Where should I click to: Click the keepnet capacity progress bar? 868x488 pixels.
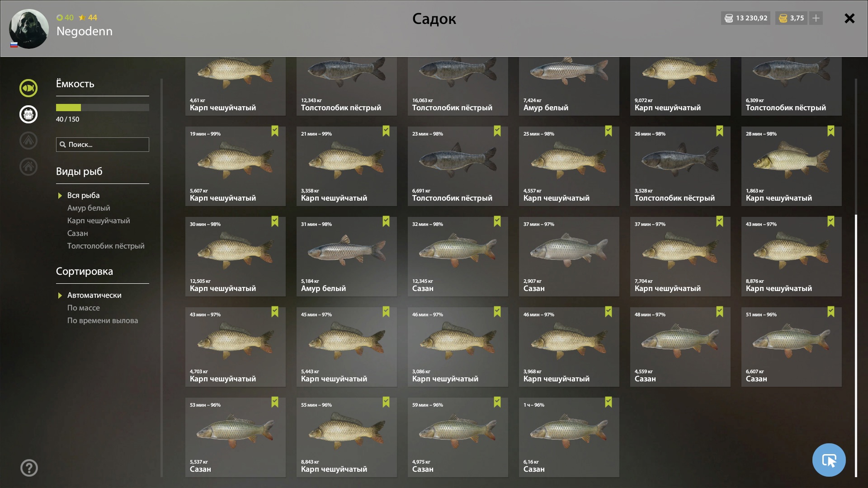103,108
